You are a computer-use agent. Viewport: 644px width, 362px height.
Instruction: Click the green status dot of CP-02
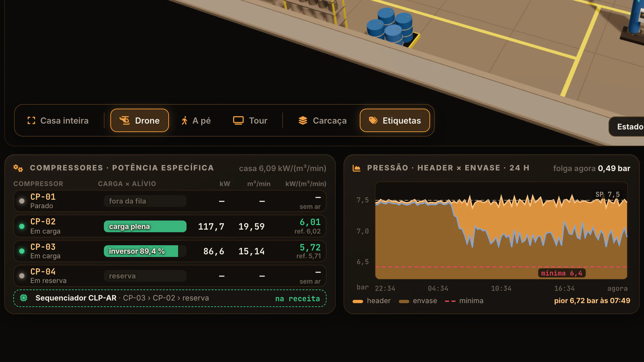point(22,226)
